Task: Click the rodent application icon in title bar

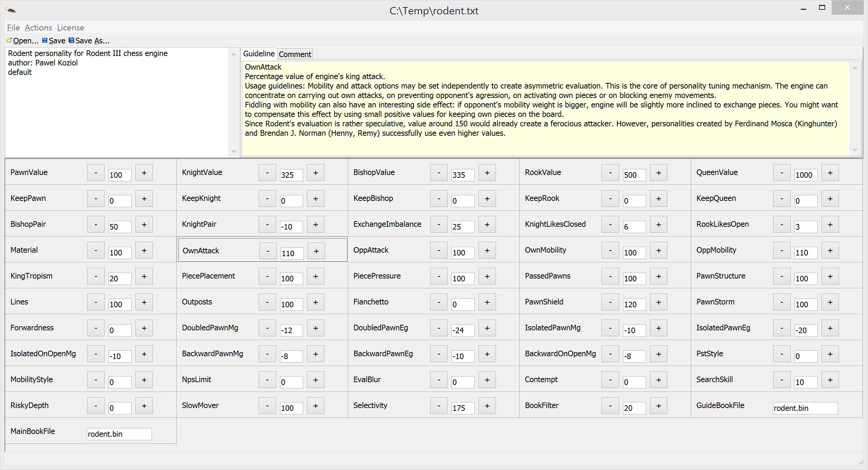Action: click(x=10, y=10)
